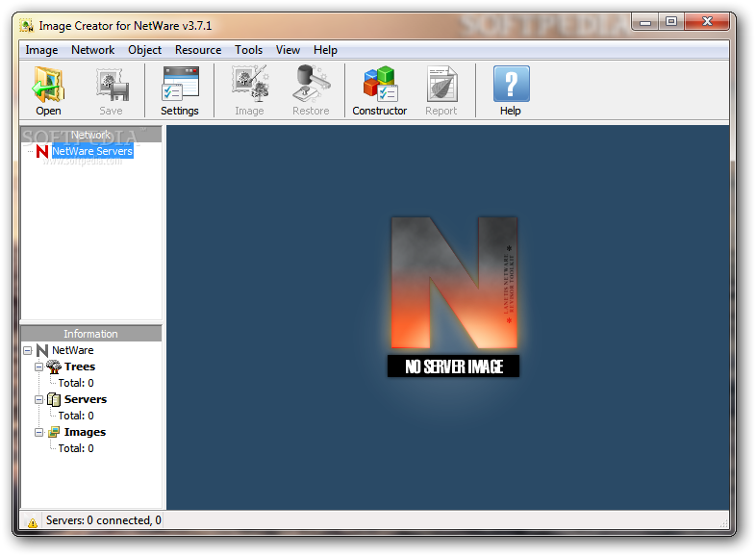Click the Network panel header
The height and width of the screenshot is (556, 756).
91,135
